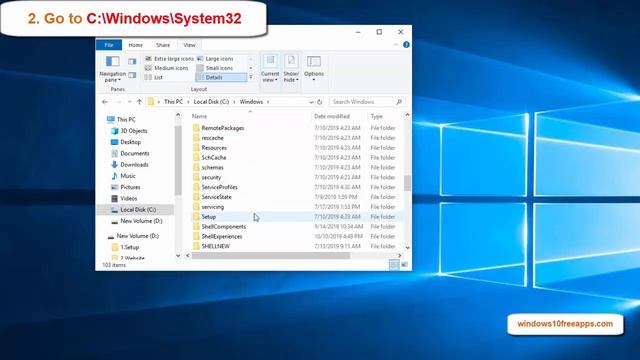Go up one folder level
Screen dimensions: 640x360
139,102
